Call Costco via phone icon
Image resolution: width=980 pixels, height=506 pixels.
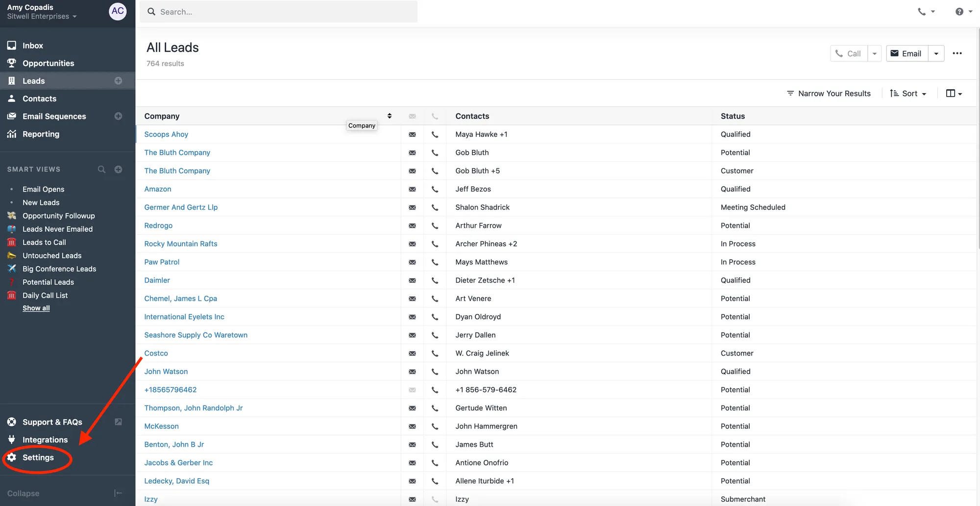(435, 353)
